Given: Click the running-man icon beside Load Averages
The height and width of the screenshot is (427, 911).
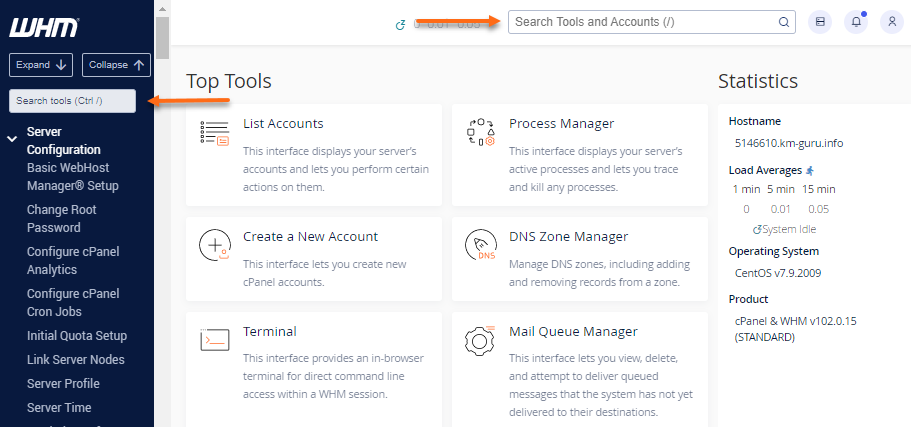Looking at the screenshot, I should 811,171.
